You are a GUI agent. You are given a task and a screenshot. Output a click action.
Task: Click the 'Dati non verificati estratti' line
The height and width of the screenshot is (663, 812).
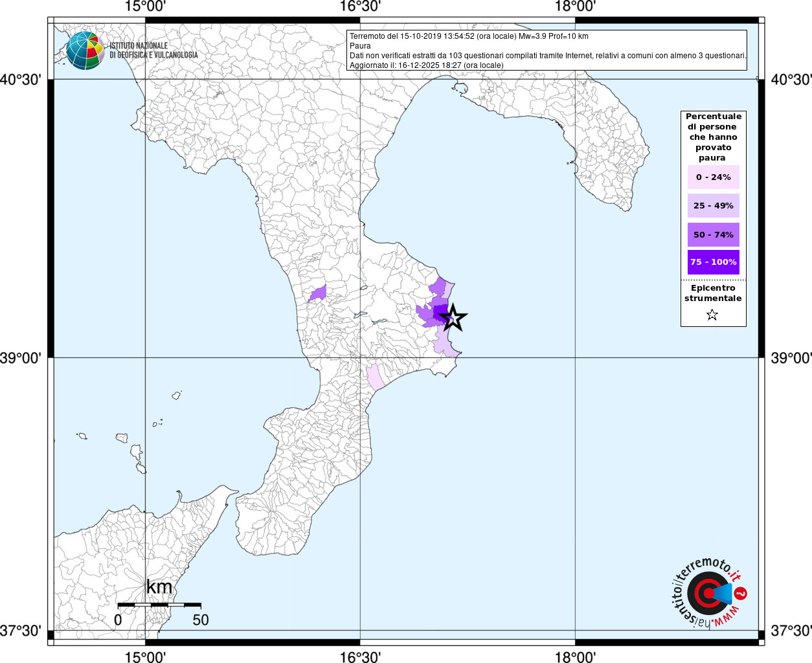click(548, 56)
